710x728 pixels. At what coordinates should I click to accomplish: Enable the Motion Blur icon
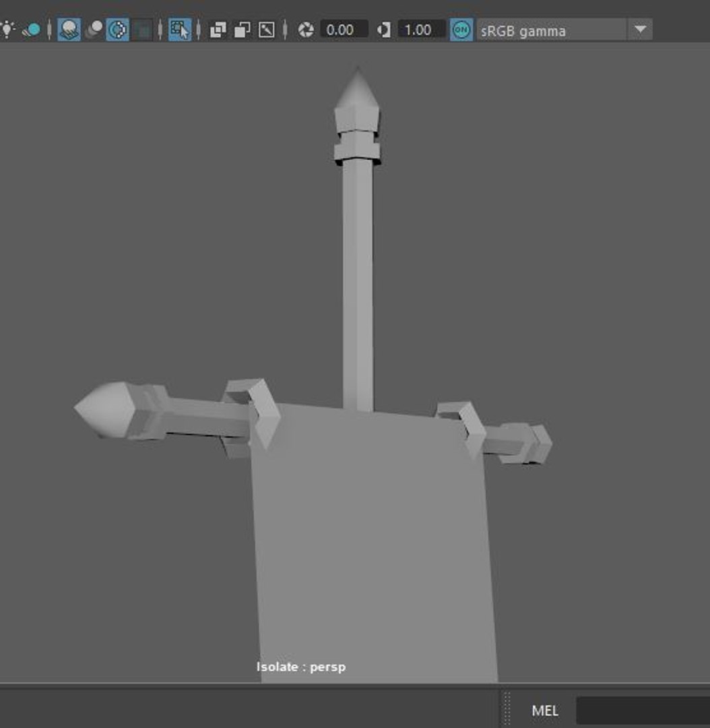click(x=94, y=30)
